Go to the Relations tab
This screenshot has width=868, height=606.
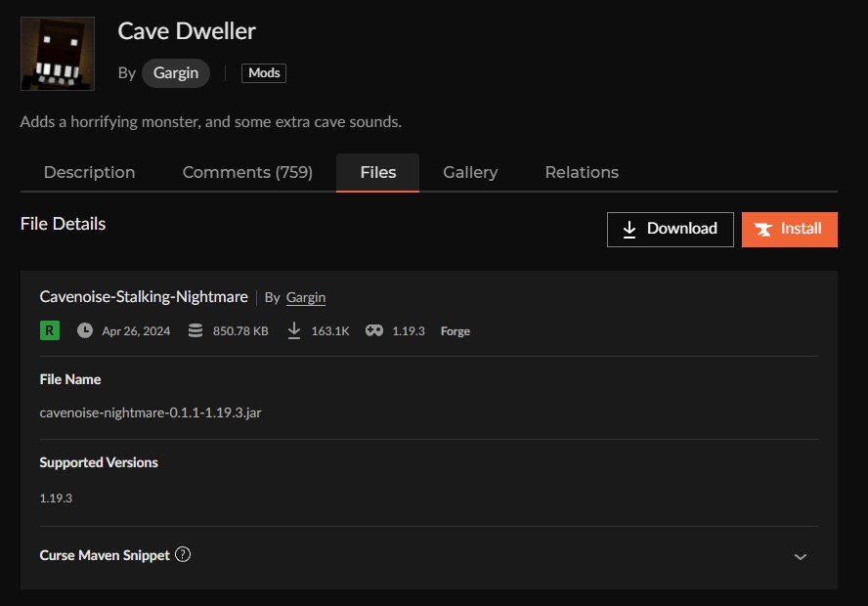pyautogui.click(x=582, y=172)
